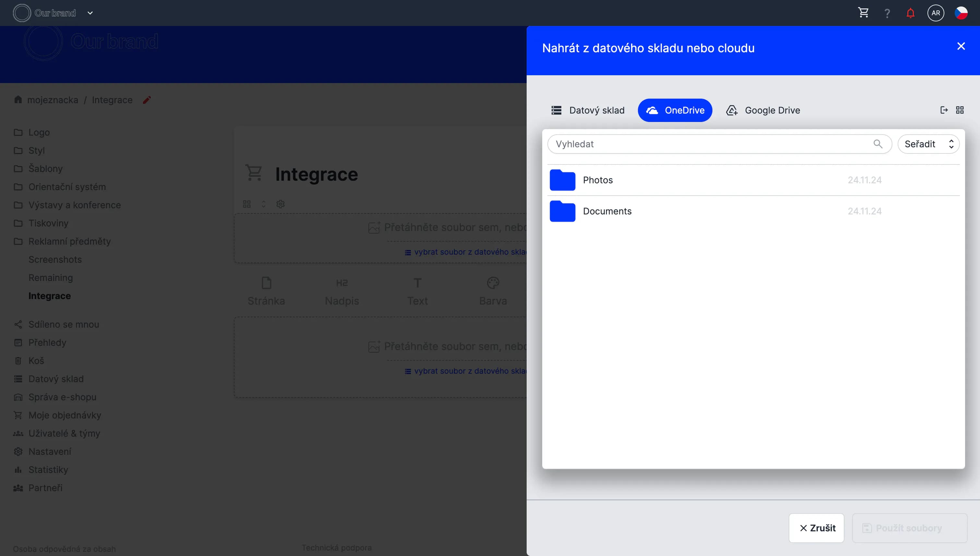
Task: Close the upload panel with X
Action: [x=961, y=46]
